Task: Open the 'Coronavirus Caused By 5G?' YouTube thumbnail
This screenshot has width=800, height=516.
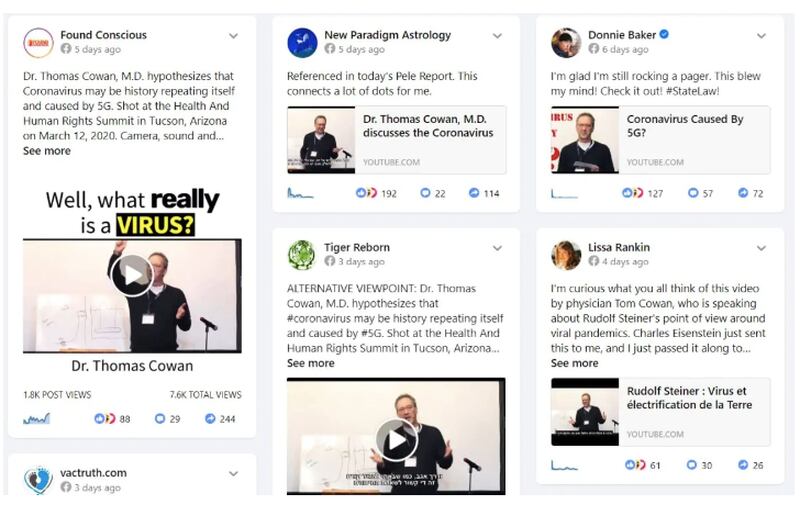Action: (x=585, y=140)
